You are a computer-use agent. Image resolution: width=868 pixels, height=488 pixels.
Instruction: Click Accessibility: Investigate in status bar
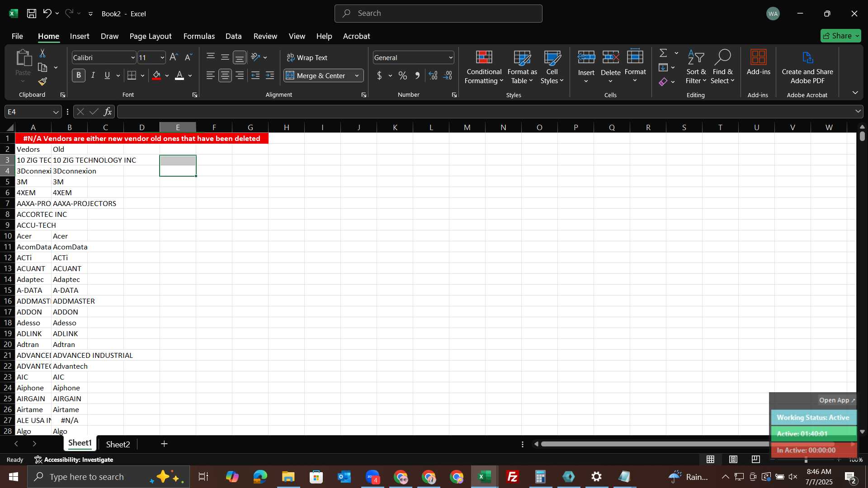tap(74, 460)
